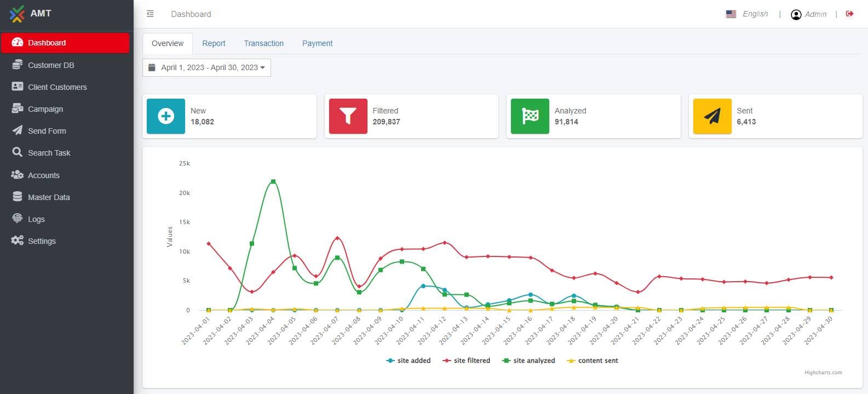This screenshot has height=394, width=868.
Task: Open the Send Form page
Action: [x=65, y=130]
